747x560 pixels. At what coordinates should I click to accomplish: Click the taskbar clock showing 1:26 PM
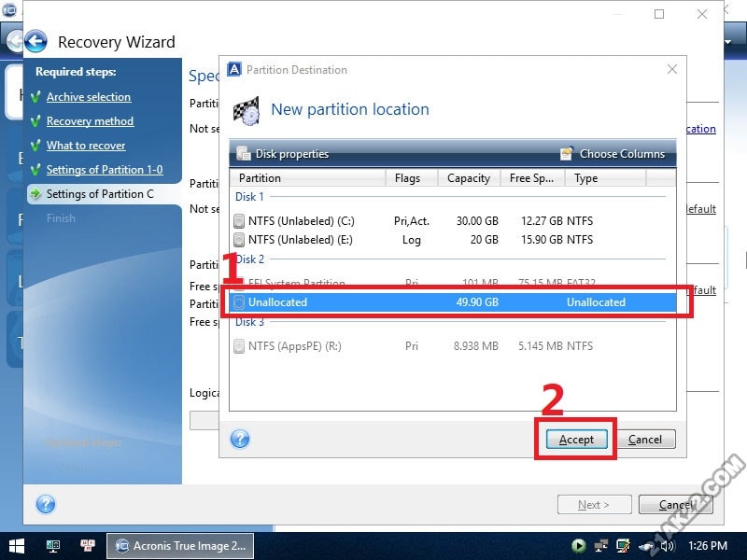click(x=708, y=546)
